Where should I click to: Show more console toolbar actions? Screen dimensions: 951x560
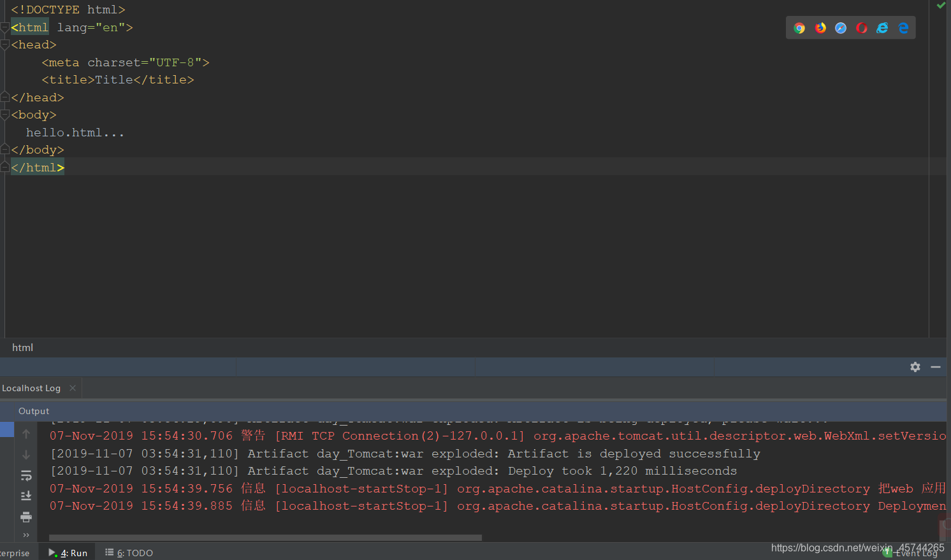26,535
